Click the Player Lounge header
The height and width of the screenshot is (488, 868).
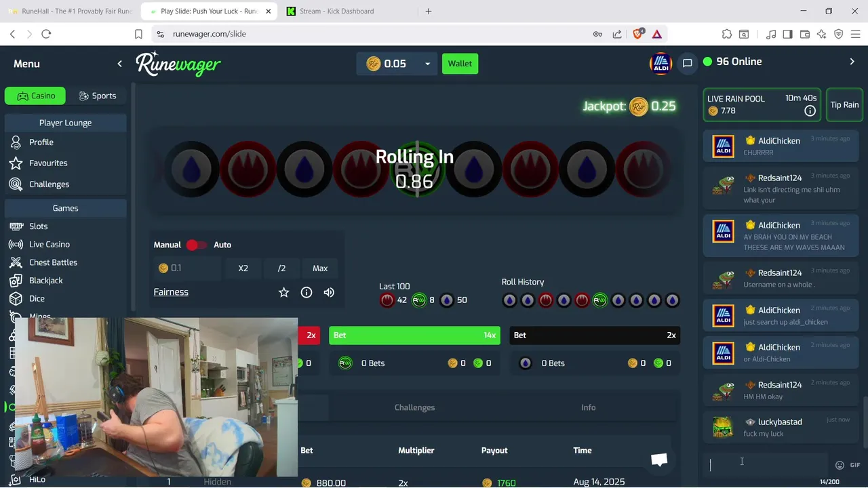pyautogui.click(x=65, y=123)
